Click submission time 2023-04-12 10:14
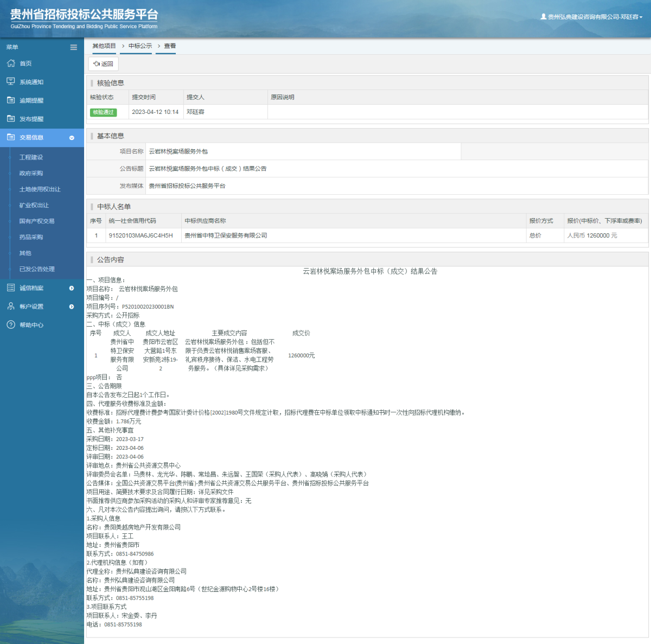The height and width of the screenshot is (644, 651). (x=155, y=112)
